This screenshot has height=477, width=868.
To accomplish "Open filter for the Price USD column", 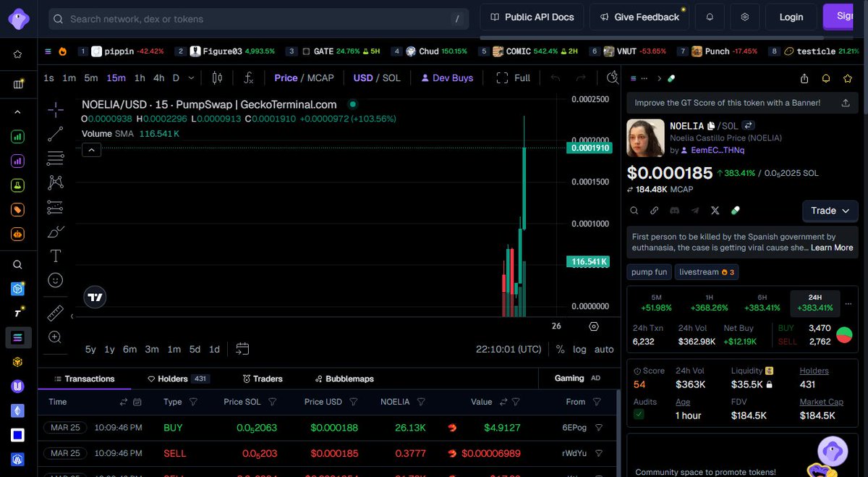I will pos(354,402).
